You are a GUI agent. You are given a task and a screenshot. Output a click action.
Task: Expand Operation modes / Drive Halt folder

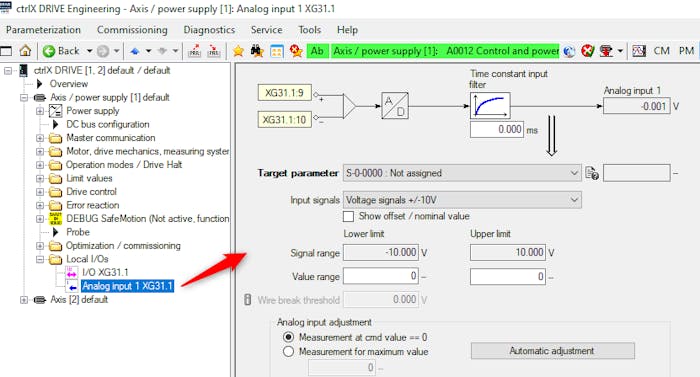click(x=40, y=165)
